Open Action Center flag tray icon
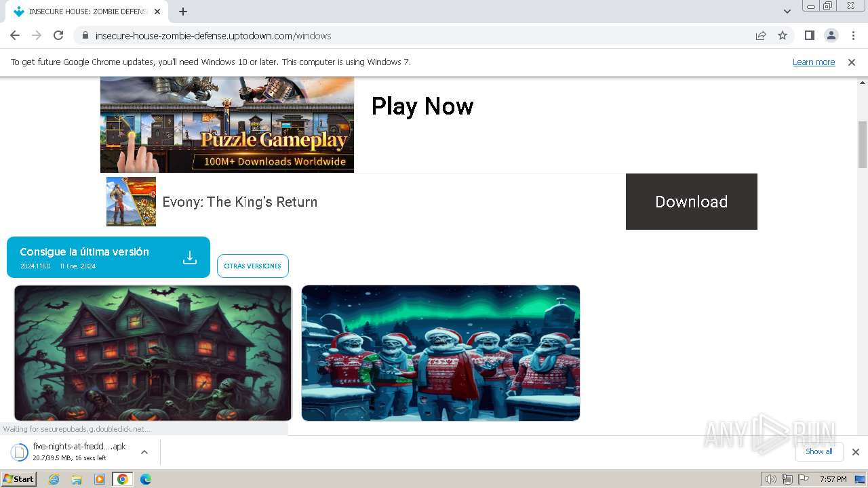The image size is (868, 488). [802, 479]
